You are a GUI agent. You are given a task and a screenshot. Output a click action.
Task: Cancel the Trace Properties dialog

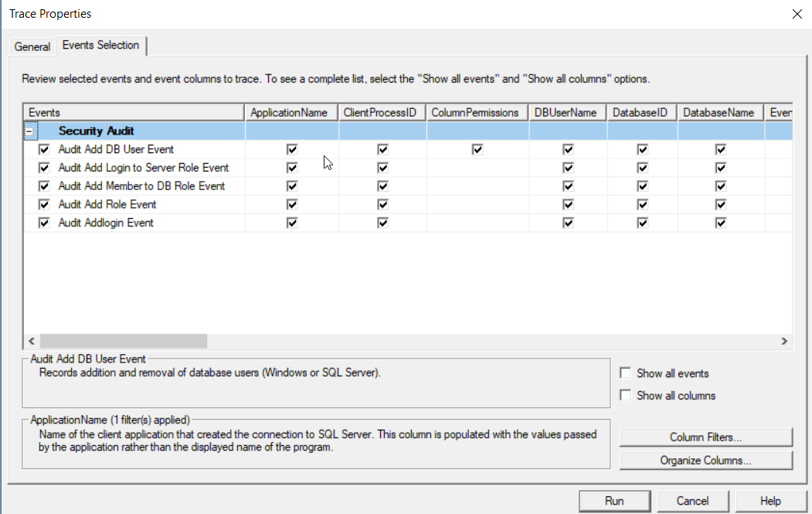pos(692,501)
